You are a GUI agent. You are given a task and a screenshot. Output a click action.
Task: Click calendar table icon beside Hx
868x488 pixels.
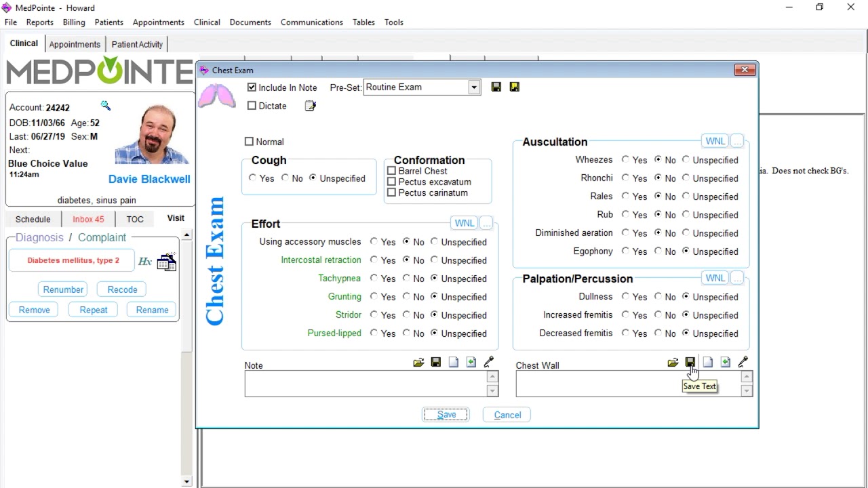[167, 262]
